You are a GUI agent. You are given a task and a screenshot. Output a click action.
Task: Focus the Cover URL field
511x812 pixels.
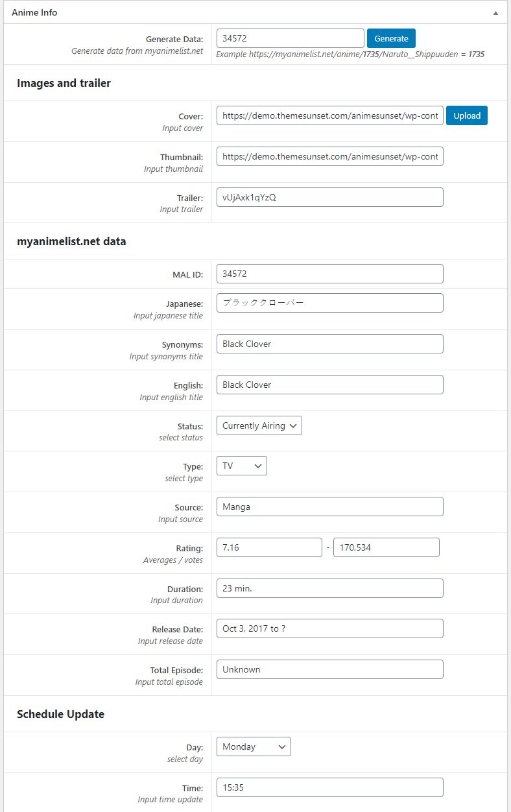coord(329,115)
